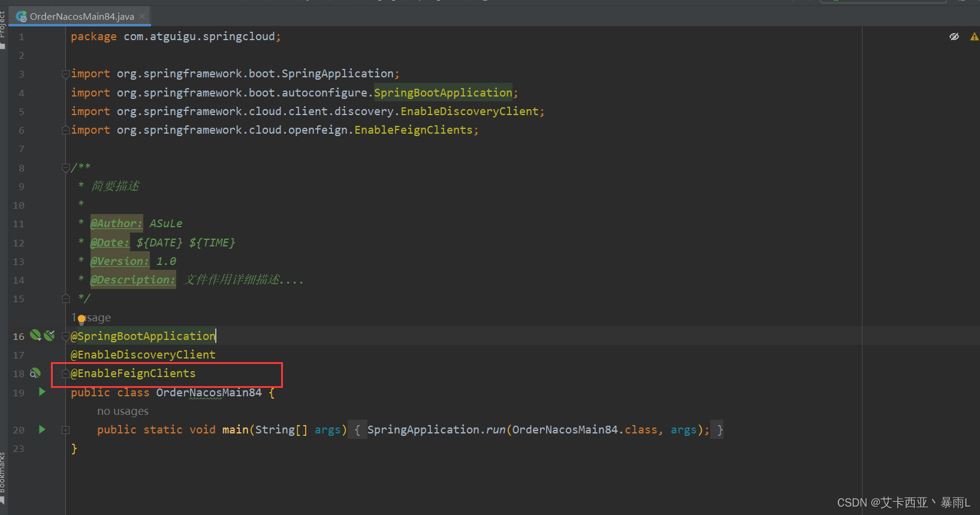This screenshot has width=980, height=515.
Task: Click the 简要描述 comment text
Action: click(x=115, y=186)
